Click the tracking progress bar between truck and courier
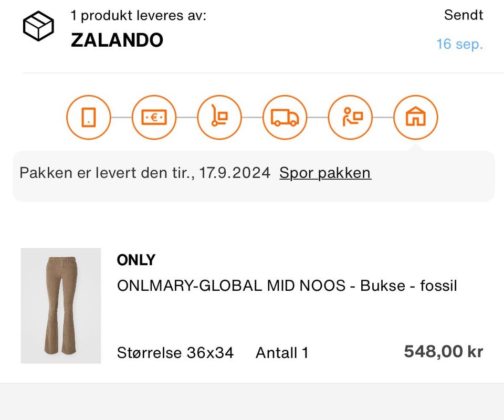The height and width of the screenshot is (420, 504). click(x=318, y=118)
